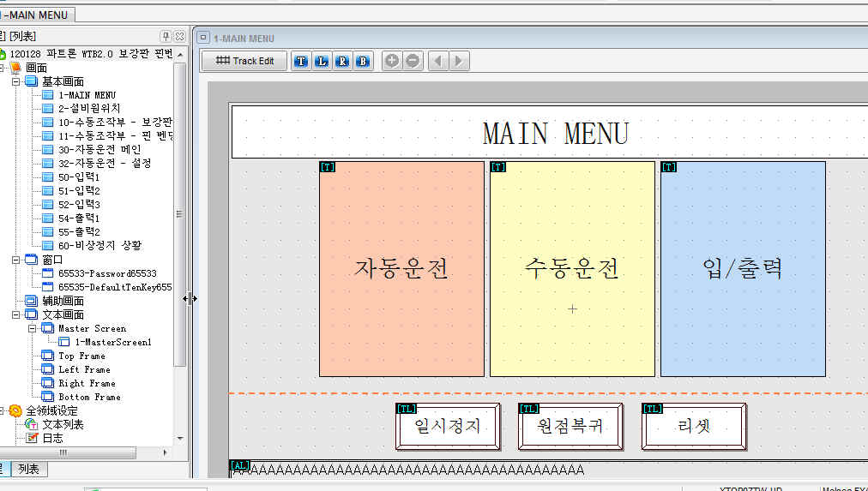This screenshot has height=491, width=868.
Task: Click the 文本列表 icon in the tree
Action: [x=33, y=424]
